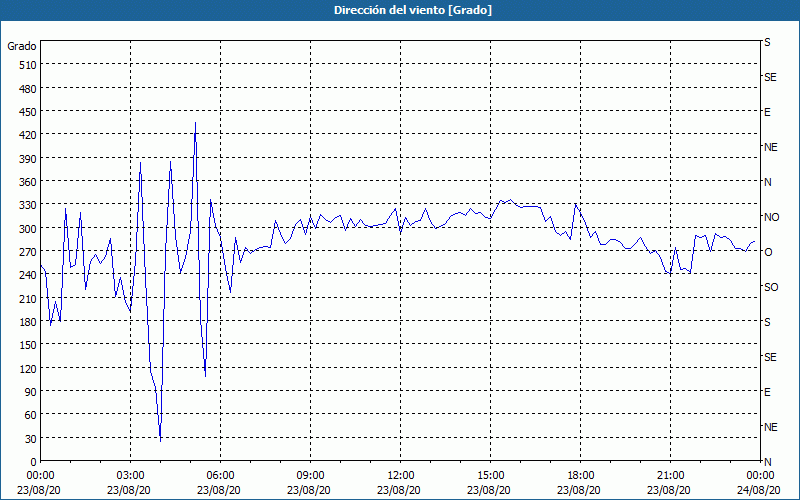The image size is (800, 500).
Task: Click the 270 y-axis value
Action: click(x=28, y=252)
